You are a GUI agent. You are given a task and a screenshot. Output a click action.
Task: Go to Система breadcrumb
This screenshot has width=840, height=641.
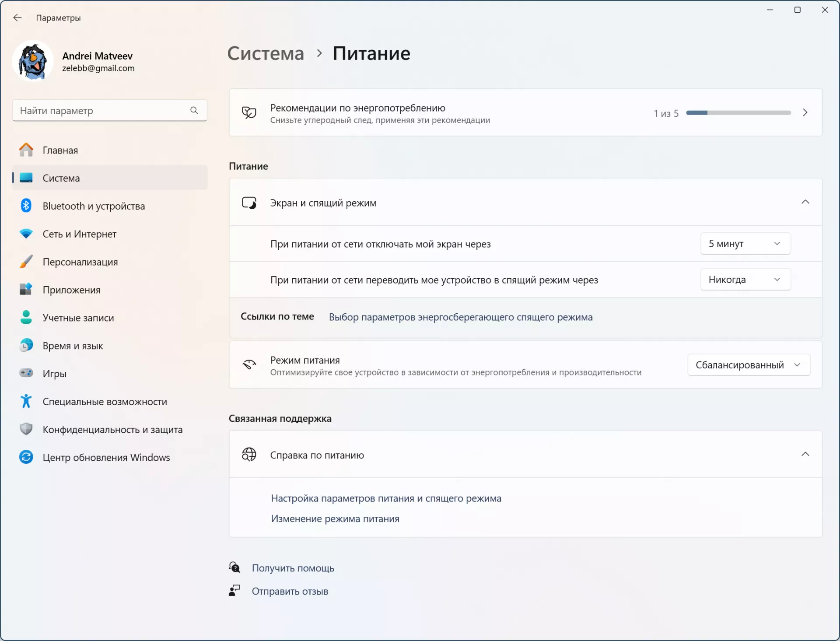pyautogui.click(x=266, y=53)
